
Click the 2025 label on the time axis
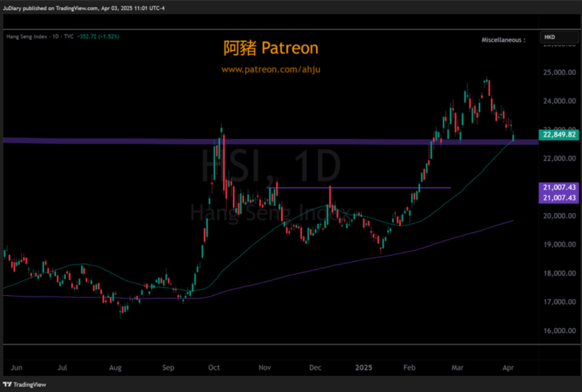pyautogui.click(x=364, y=368)
